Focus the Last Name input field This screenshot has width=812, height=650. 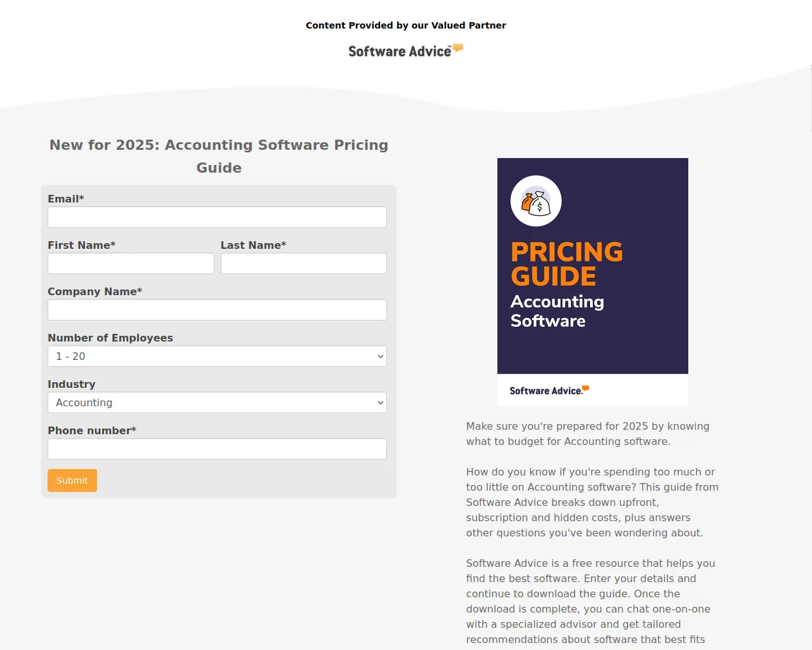click(x=304, y=263)
